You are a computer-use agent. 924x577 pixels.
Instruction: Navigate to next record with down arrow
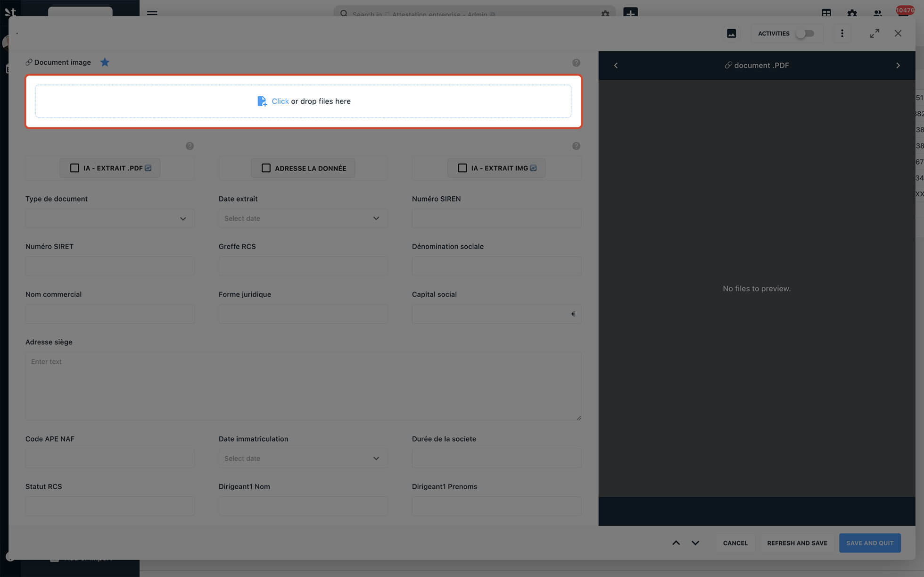(x=695, y=543)
